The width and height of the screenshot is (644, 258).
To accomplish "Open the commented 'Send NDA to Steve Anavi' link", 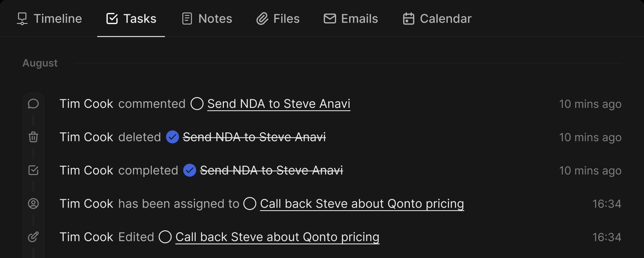I will tap(278, 104).
